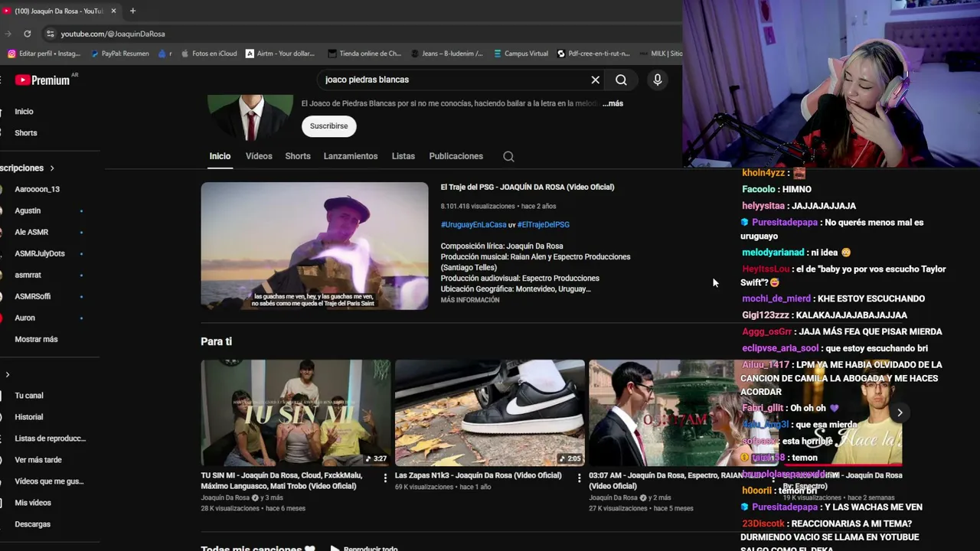Switch to the Shorts channel tab
Viewport: 980px width, 551px height.
point(298,156)
